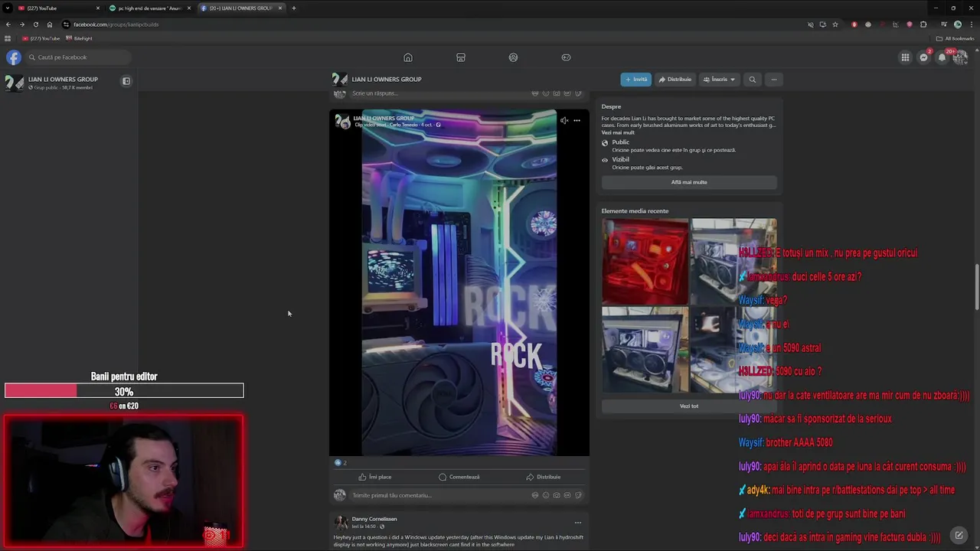Image resolution: width=980 pixels, height=551 pixels.
Task: Open the reactions count on the video post
Action: coord(341,462)
